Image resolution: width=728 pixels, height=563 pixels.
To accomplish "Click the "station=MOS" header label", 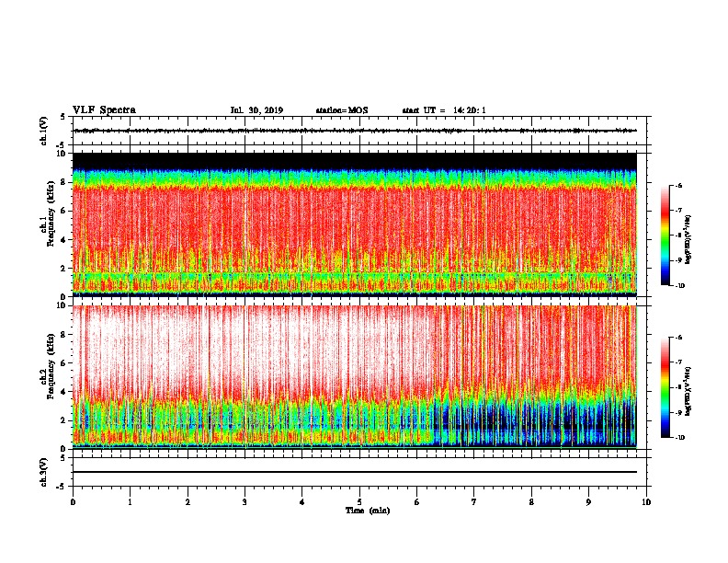I will point(342,110).
